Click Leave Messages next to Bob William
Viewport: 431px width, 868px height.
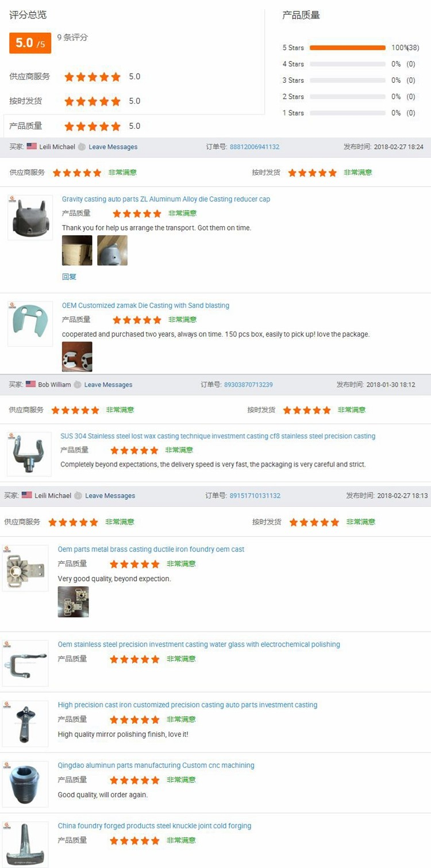click(x=108, y=384)
